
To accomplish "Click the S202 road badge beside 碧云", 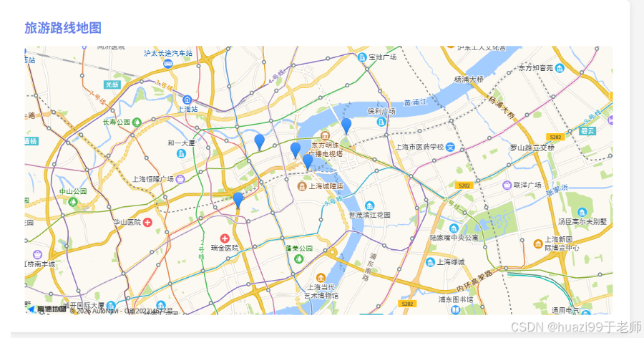I will [x=555, y=137].
